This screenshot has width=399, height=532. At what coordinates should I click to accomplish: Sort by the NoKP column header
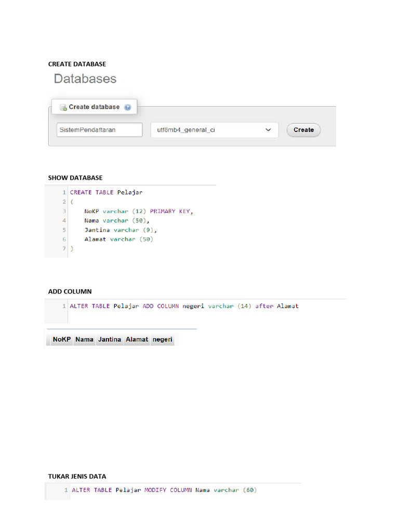[x=61, y=339]
